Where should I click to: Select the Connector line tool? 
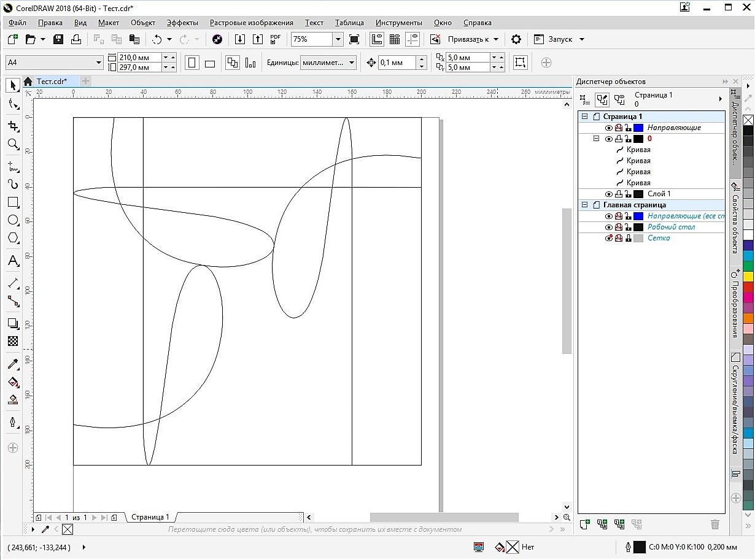click(12, 301)
